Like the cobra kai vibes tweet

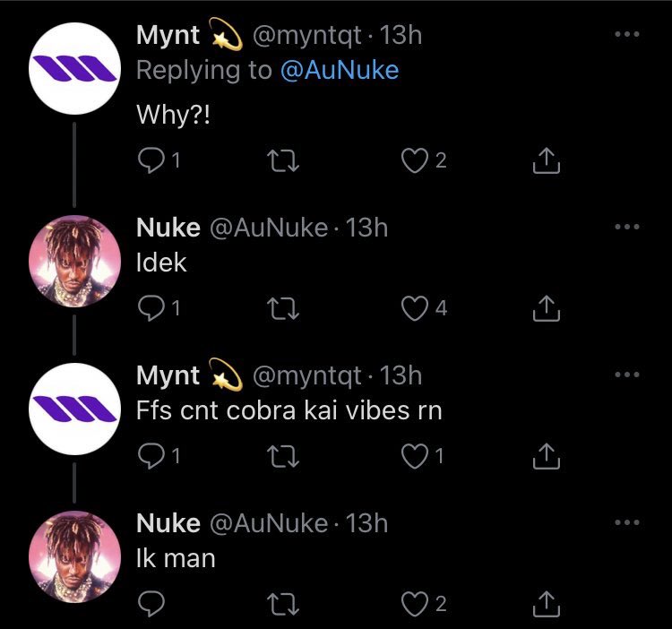click(x=414, y=457)
